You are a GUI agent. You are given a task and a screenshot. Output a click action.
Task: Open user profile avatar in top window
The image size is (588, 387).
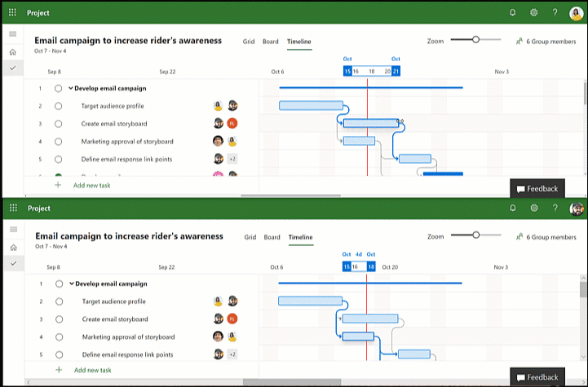click(576, 13)
